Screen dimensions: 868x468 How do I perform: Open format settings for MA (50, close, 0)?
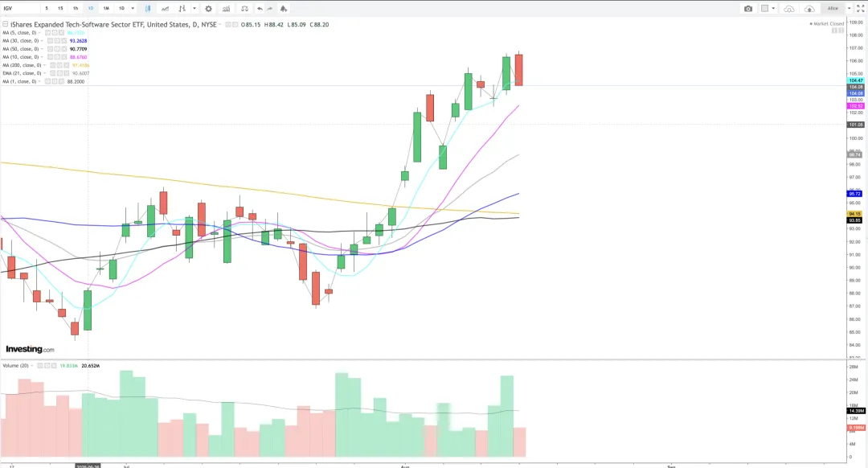pyautogui.click(x=57, y=49)
